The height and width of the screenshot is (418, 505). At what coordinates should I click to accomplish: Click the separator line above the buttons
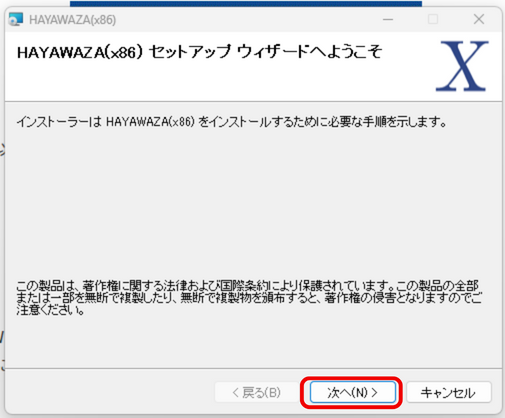pyautogui.click(x=253, y=368)
